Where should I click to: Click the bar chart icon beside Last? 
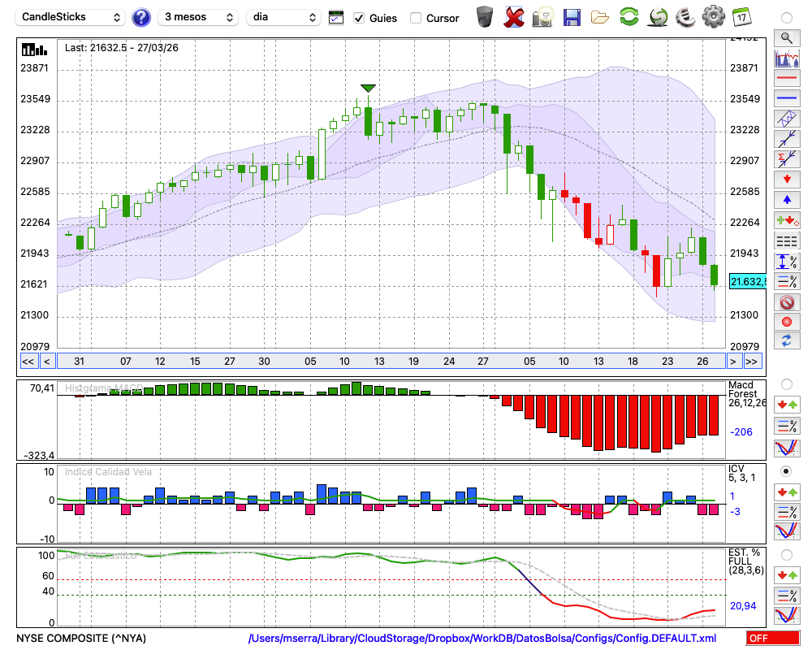click(x=35, y=50)
